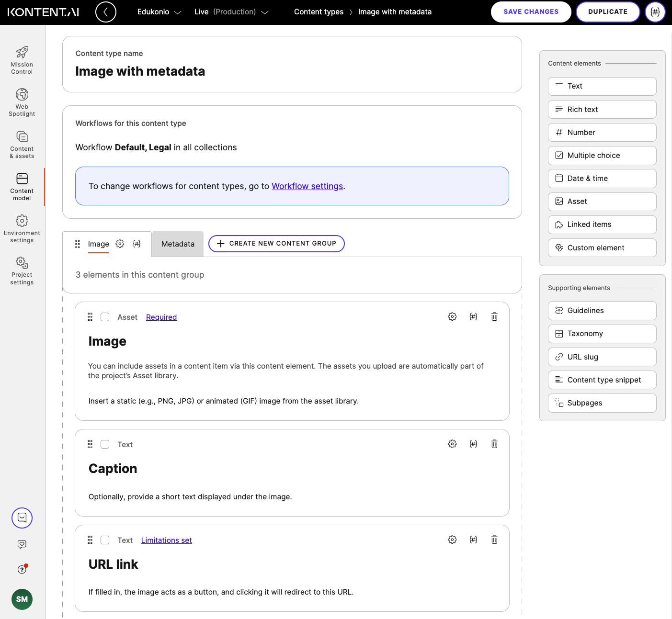Tick the checkbox on the Image asset element
Screen dimensions: 672x619
pos(105,316)
